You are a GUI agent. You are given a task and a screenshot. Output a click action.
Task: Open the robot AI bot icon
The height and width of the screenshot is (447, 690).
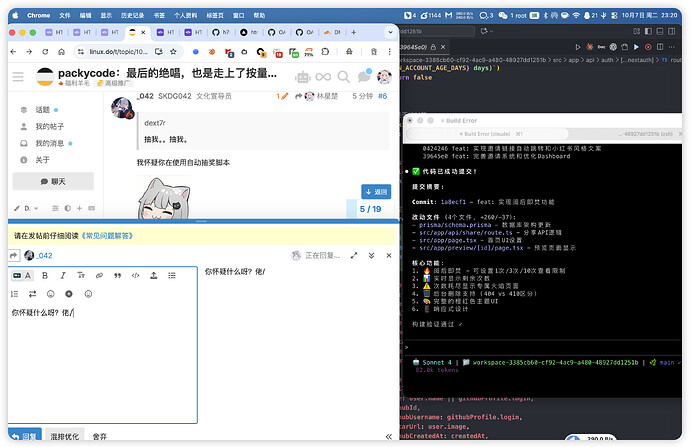[302, 77]
